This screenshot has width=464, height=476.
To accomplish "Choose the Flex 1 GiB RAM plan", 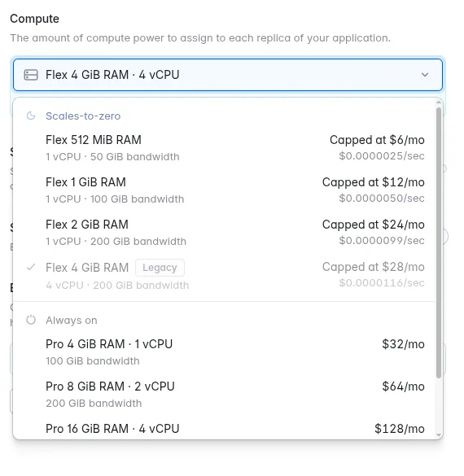I will [x=225, y=190].
